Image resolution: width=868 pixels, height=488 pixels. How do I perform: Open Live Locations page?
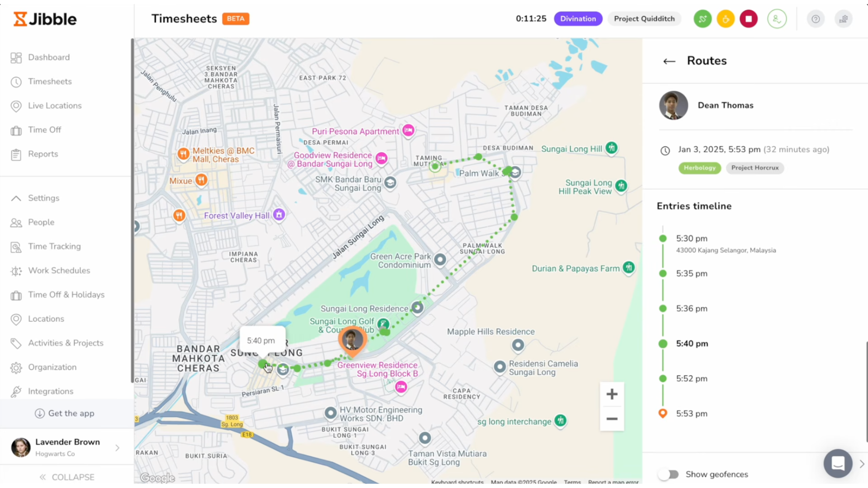tap(55, 106)
